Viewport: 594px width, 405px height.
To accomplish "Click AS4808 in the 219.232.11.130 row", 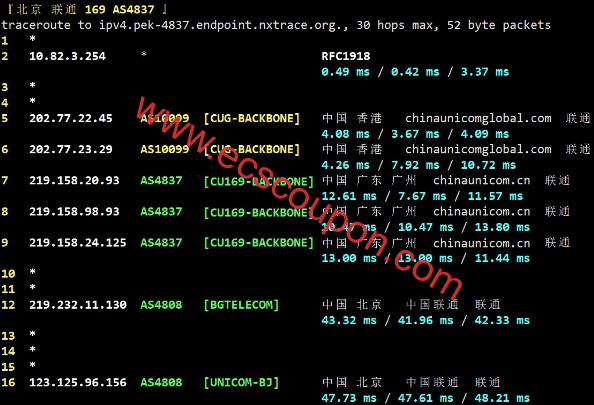I will click(x=161, y=305).
